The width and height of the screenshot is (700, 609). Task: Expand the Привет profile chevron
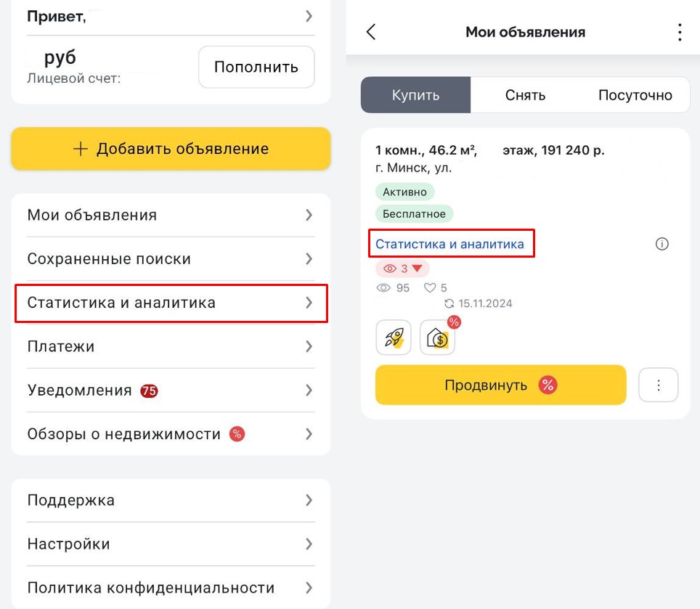pyautogui.click(x=309, y=16)
